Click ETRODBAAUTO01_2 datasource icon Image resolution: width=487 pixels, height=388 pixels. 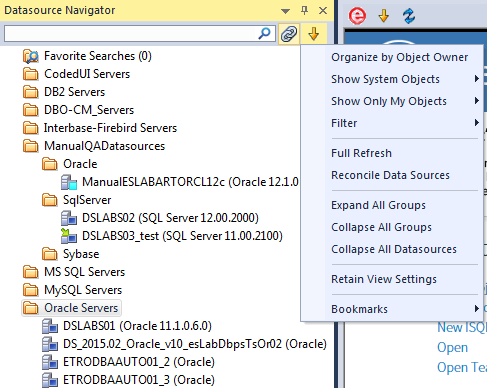[50, 362]
